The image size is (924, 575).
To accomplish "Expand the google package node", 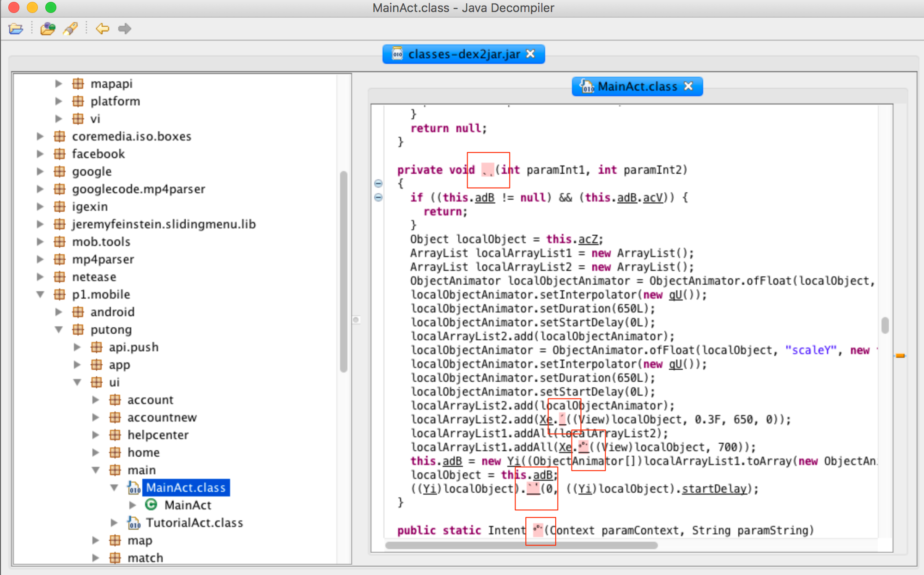I will [40, 171].
